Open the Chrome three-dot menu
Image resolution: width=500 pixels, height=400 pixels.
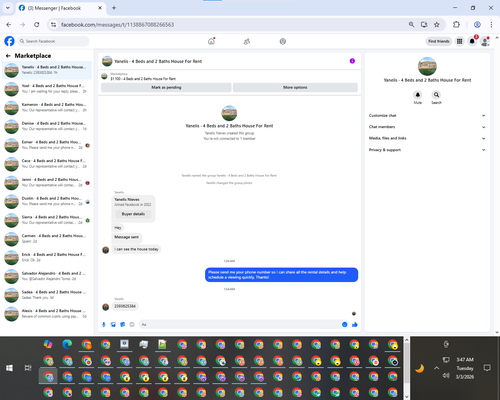pyautogui.click(x=491, y=24)
